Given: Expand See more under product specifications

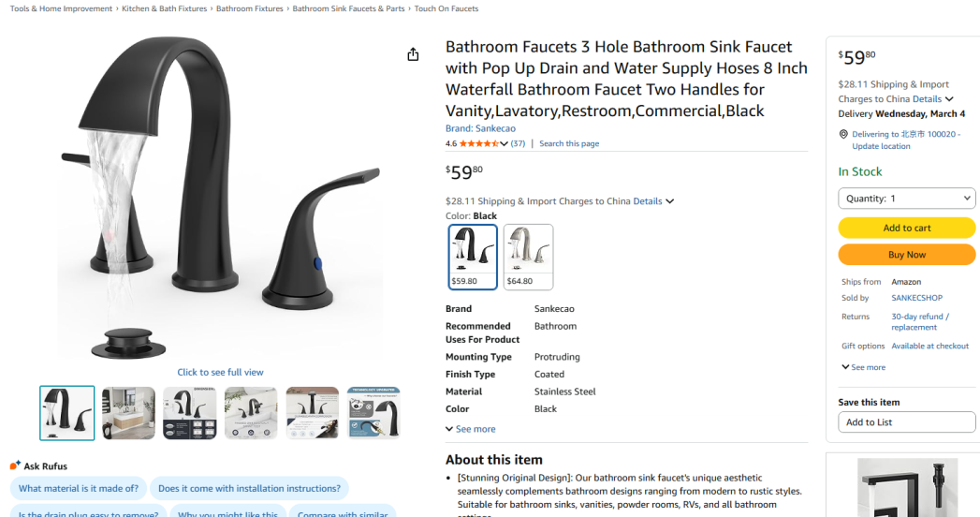Looking at the screenshot, I should (x=471, y=429).
